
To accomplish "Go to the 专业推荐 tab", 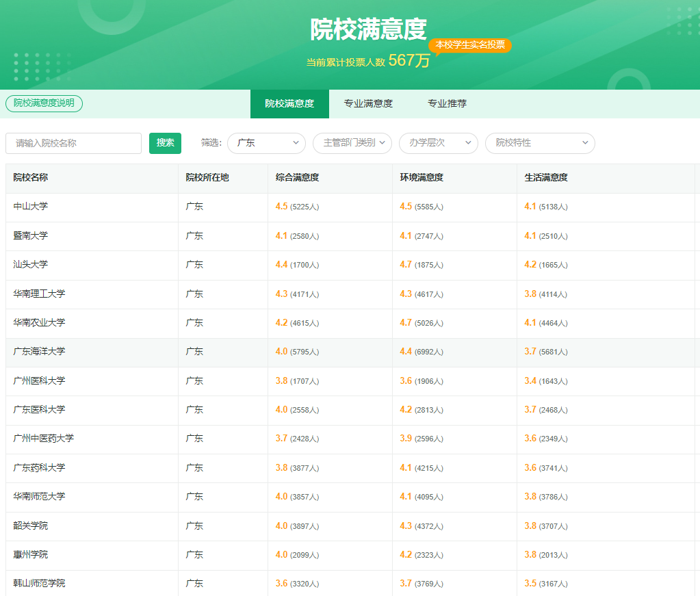I will (x=447, y=104).
